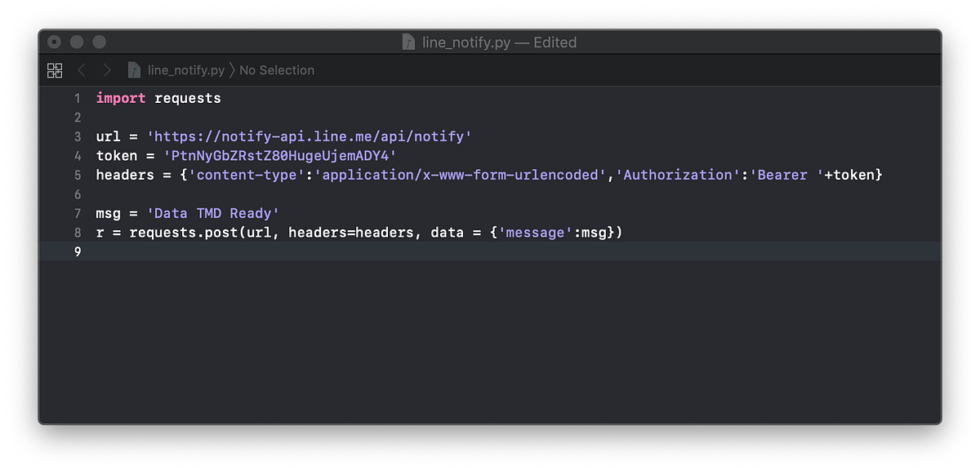The image size is (980, 472).
Task: Minimize the editor window
Action: (76, 42)
